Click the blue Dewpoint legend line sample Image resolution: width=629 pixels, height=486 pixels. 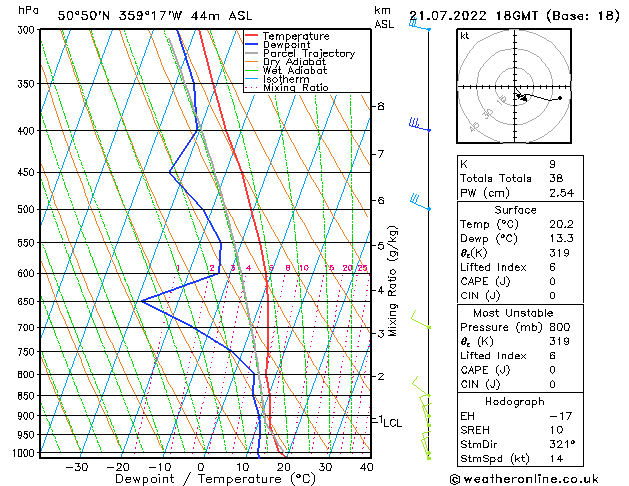click(x=252, y=45)
